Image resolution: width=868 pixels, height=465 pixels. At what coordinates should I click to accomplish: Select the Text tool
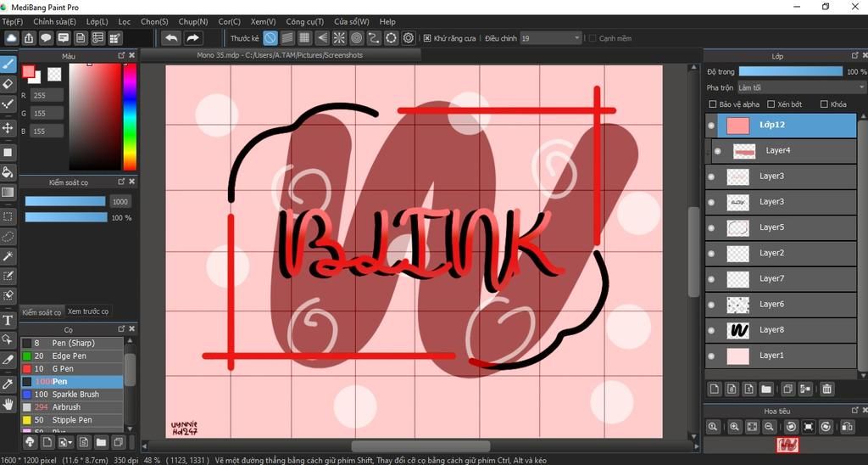pyautogui.click(x=8, y=320)
